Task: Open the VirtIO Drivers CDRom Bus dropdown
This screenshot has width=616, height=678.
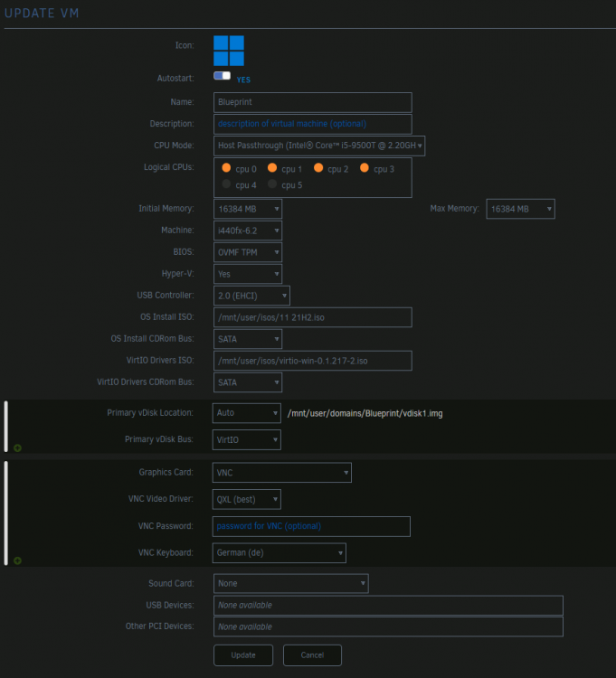Action: pyautogui.click(x=248, y=382)
